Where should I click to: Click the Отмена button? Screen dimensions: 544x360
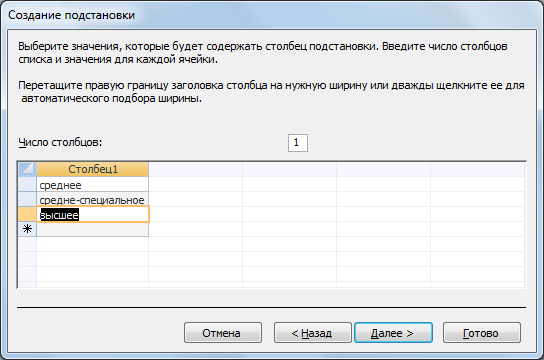[223, 333]
